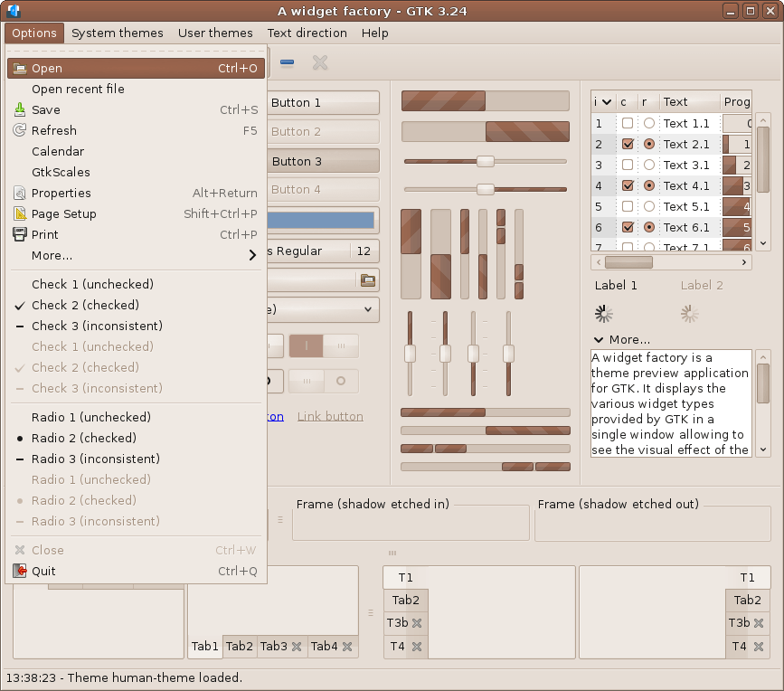784x691 pixels.
Task: Click the greyed Link button
Action: click(330, 417)
